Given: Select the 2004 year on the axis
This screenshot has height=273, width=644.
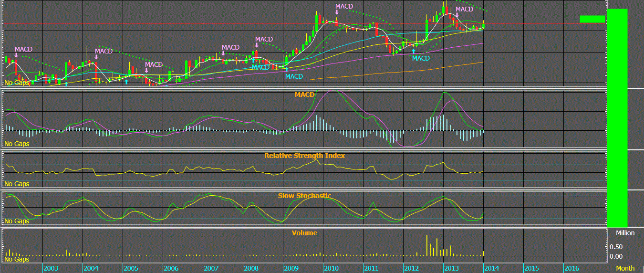Looking at the screenshot, I should click(x=91, y=268).
